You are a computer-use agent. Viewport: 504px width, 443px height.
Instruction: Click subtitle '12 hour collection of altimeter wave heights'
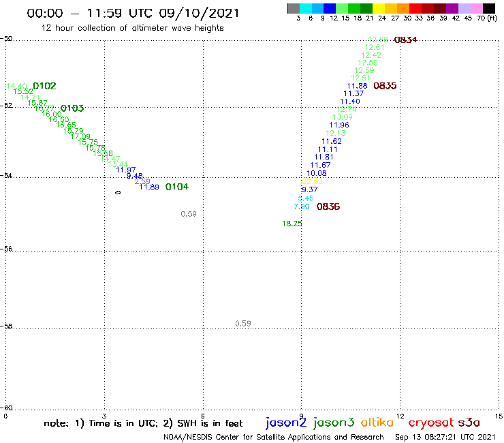132,28
